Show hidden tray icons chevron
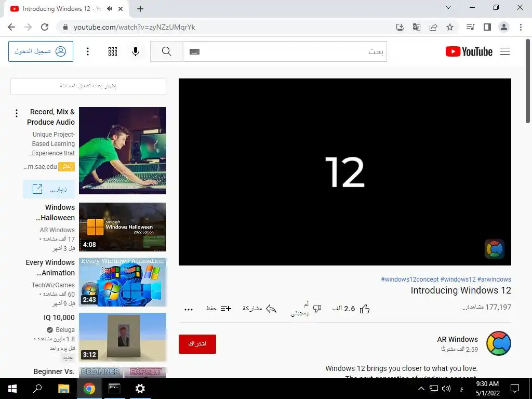Screen dimensions: 532x399 click(x=421, y=389)
